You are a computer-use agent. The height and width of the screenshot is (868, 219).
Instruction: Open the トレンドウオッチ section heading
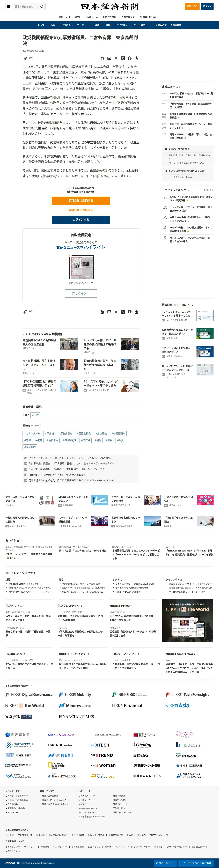[x=23, y=573]
